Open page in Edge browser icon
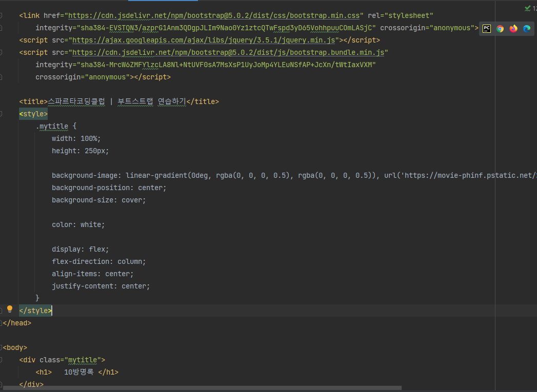This screenshot has height=392, width=537. [527, 29]
